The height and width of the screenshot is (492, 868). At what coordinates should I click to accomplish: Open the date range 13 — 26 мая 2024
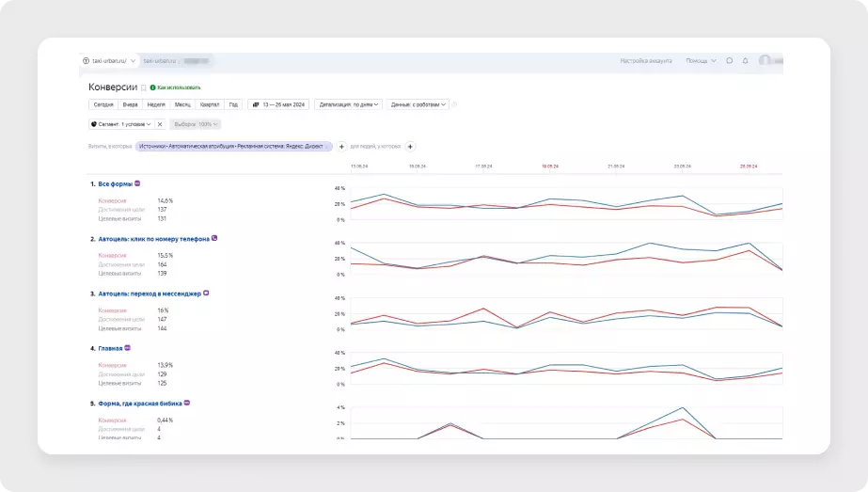point(278,104)
